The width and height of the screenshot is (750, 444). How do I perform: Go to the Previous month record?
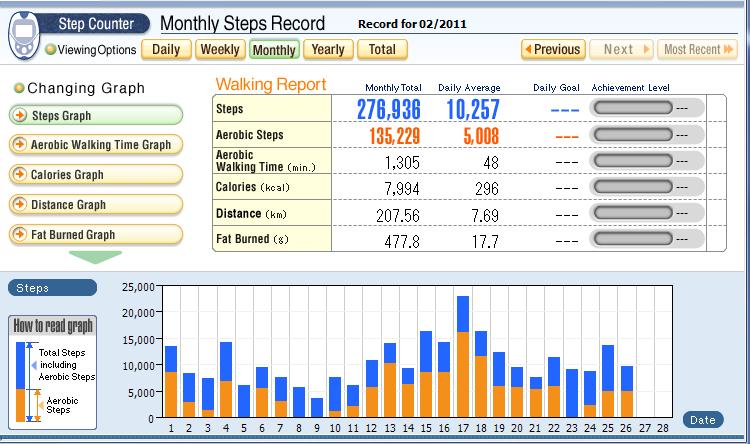[x=551, y=49]
